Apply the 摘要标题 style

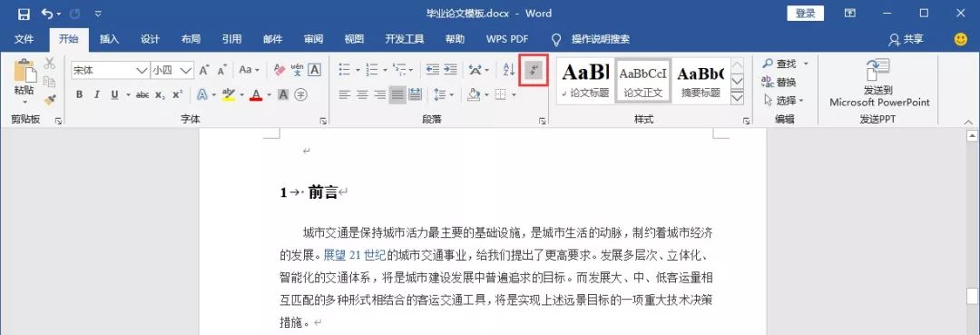[700, 81]
